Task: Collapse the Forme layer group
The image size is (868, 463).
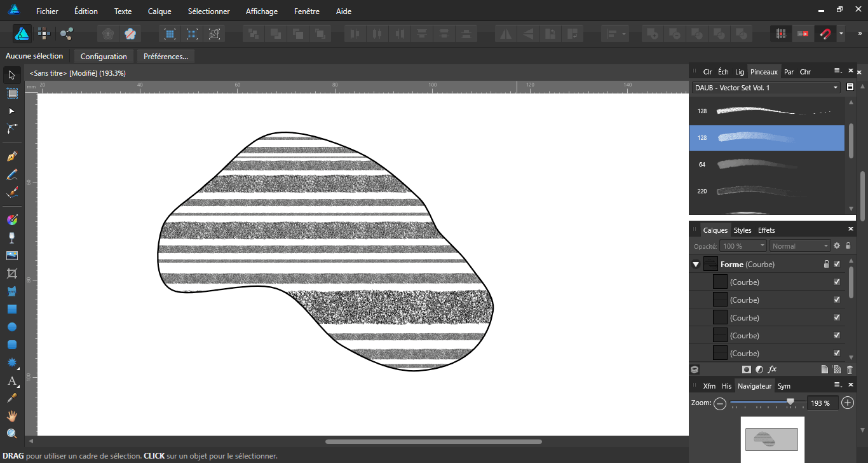Action: tap(696, 265)
